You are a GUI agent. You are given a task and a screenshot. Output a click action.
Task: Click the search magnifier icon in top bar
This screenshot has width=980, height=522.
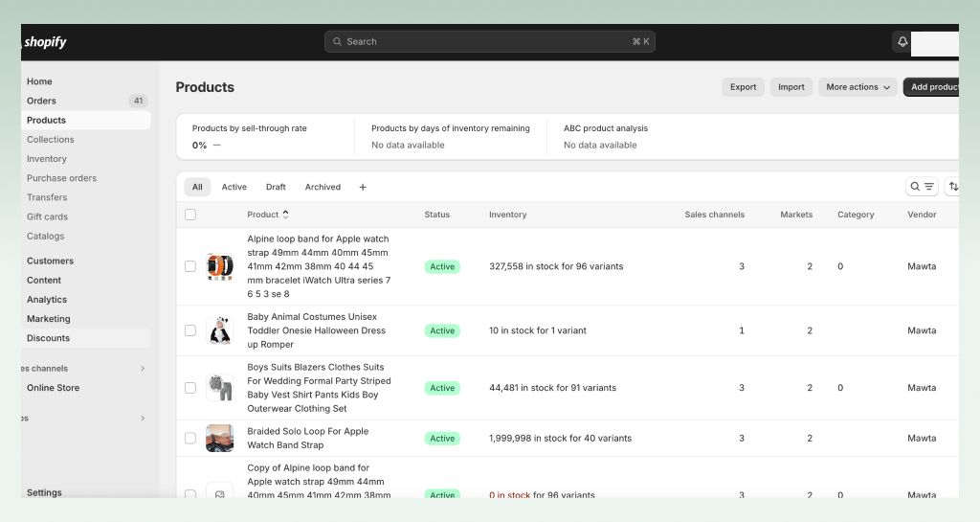[x=337, y=41]
